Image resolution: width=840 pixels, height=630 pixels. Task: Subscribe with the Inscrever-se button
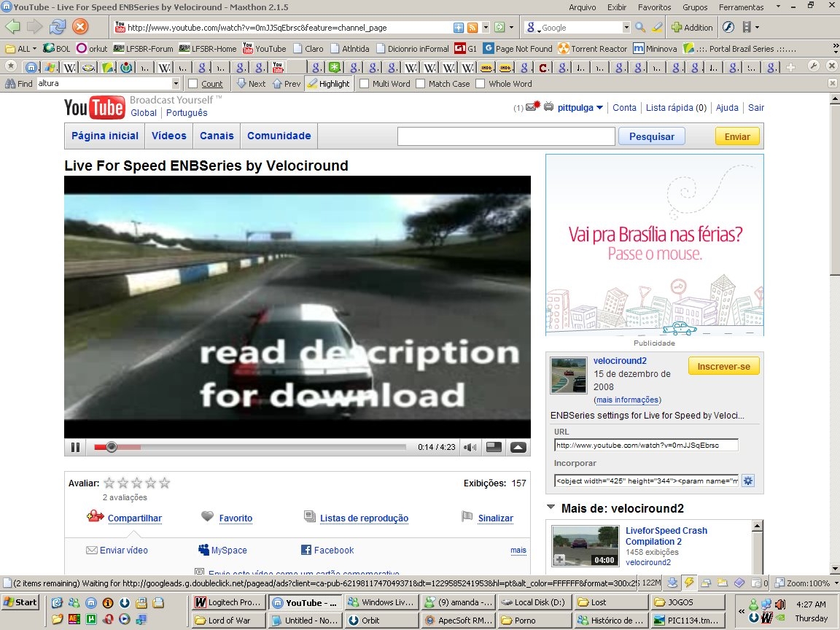click(x=724, y=367)
